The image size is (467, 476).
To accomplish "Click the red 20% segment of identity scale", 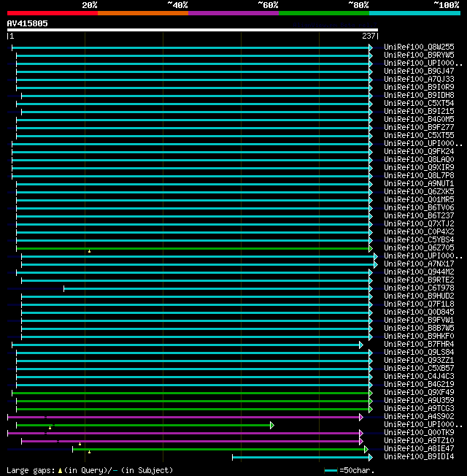I will tap(53, 13).
